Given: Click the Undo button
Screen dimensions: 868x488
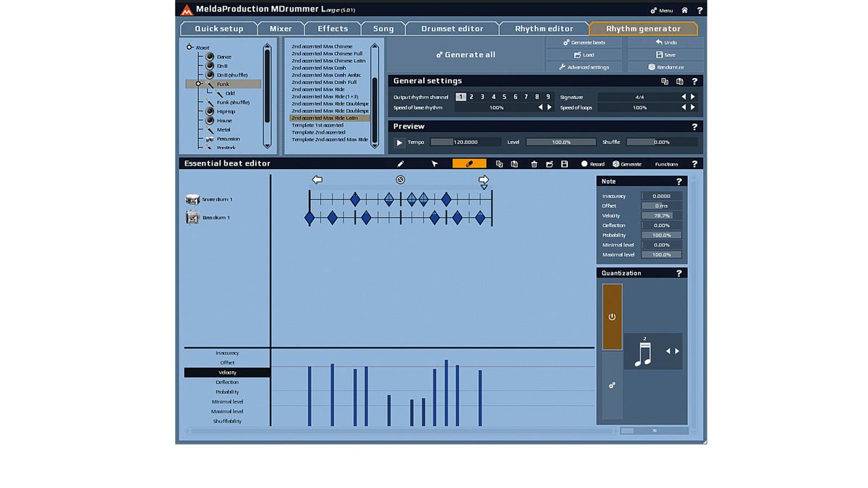Looking at the screenshot, I should (665, 43).
